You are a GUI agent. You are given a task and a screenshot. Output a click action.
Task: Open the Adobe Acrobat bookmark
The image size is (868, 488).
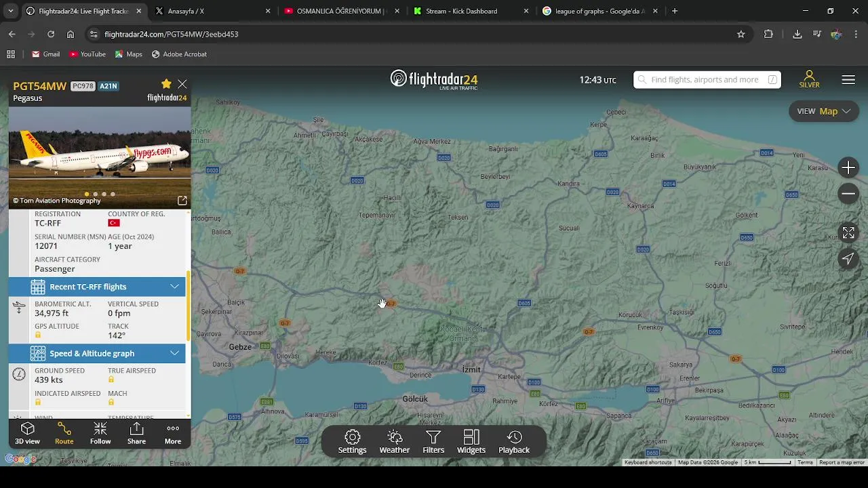(179, 54)
